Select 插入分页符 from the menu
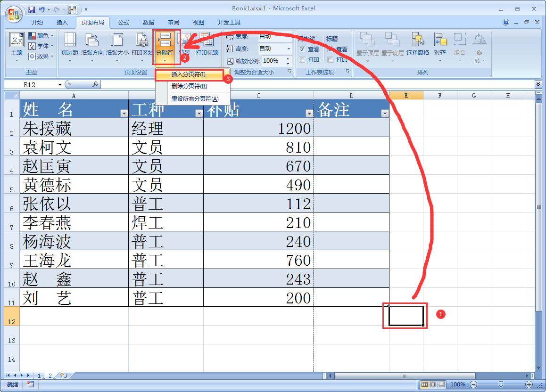Screen dimensions: 546x392 tap(189, 75)
